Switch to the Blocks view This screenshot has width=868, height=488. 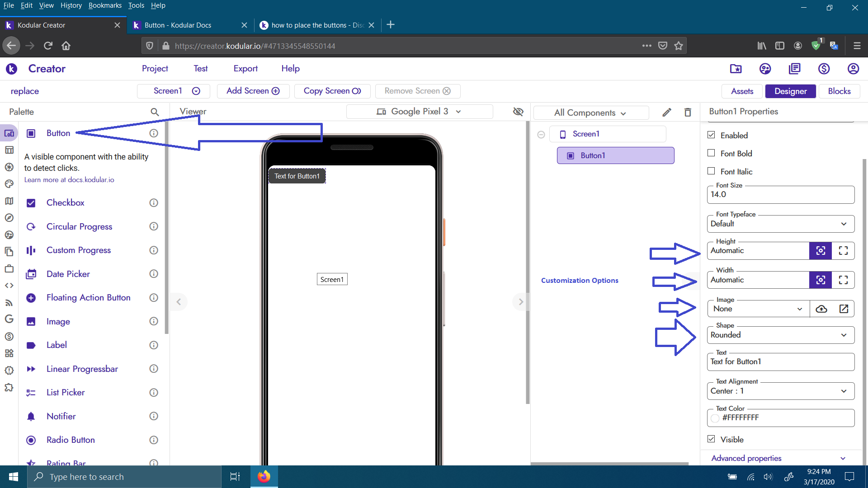coord(839,91)
